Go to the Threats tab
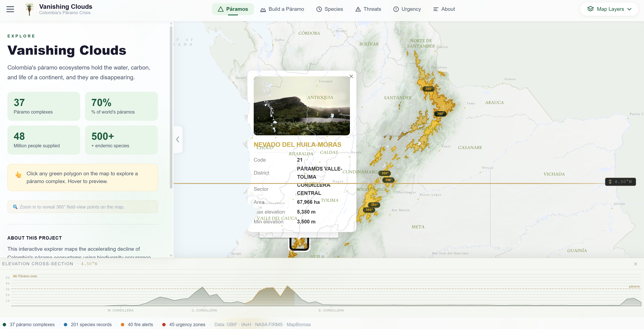644x329 pixels. click(368, 9)
